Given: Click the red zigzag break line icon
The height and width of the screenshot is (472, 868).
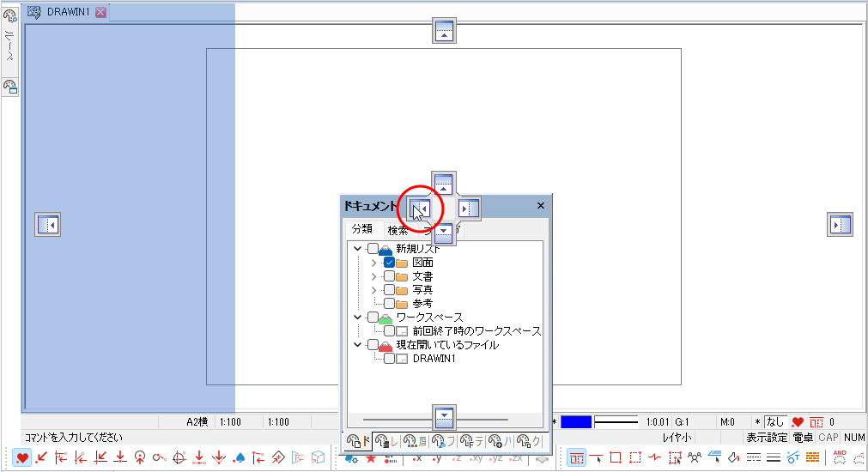Looking at the screenshot, I should pos(655,458).
